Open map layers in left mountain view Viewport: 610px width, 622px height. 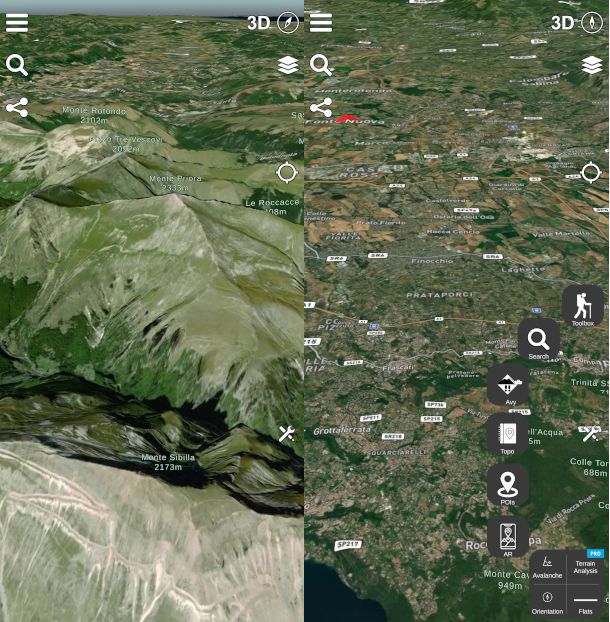click(x=288, y=66)
